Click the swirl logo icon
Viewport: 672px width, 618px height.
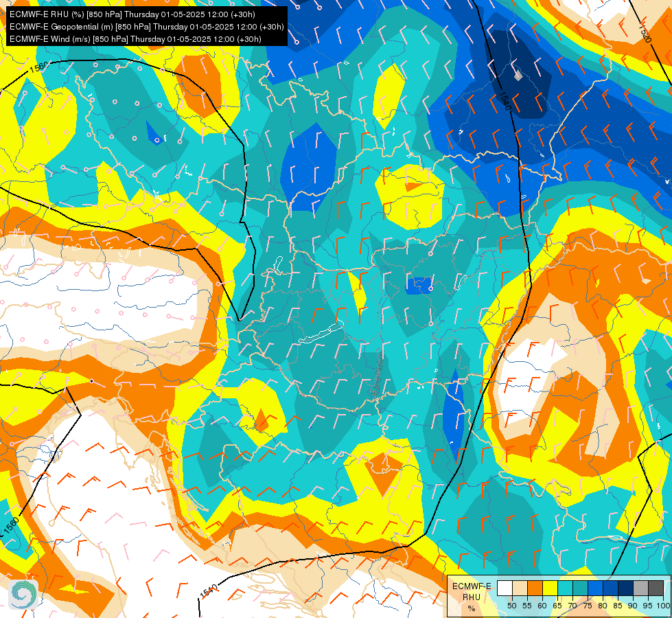pos(23,595)
